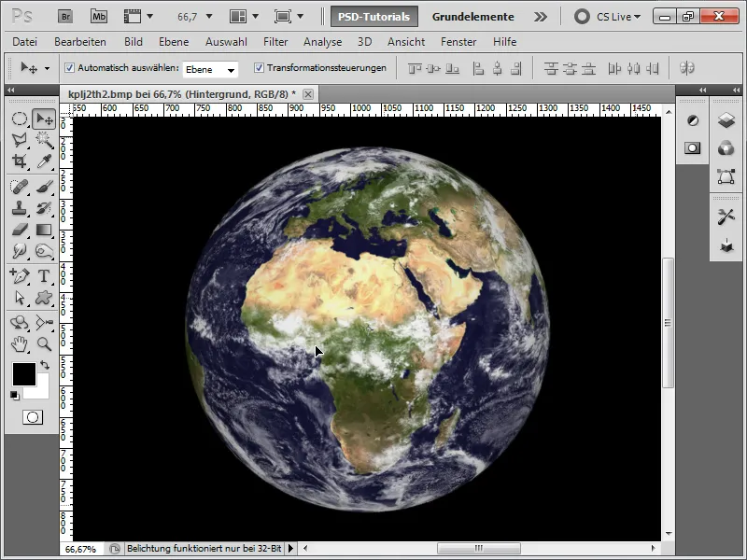This screenshot has width=747, height=560.
Task: Select the History Brush tool
Action: click(44, 208)
